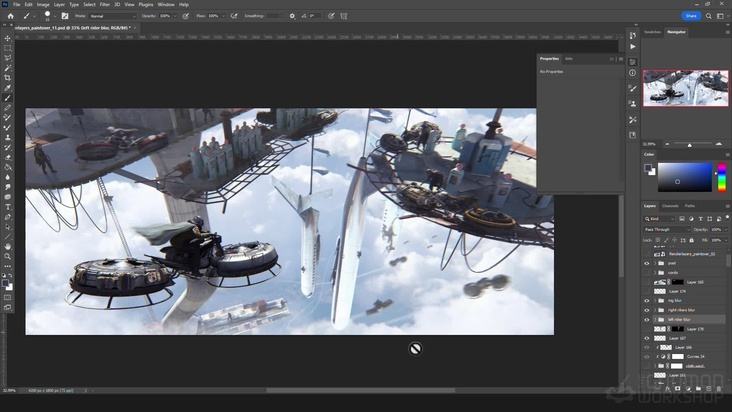Screen dimensions: 732x412
Task: Click the Navigator preview thumbnail
Action: [x=685, y=88]
